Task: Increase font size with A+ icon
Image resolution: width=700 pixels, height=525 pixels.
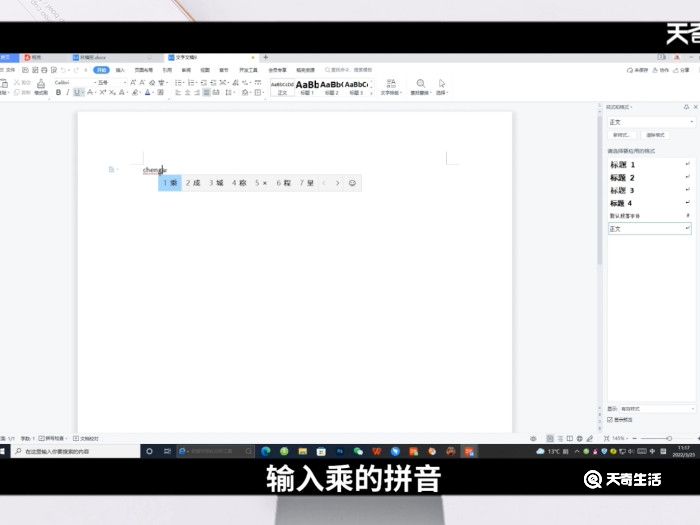Action: [133, 83]
